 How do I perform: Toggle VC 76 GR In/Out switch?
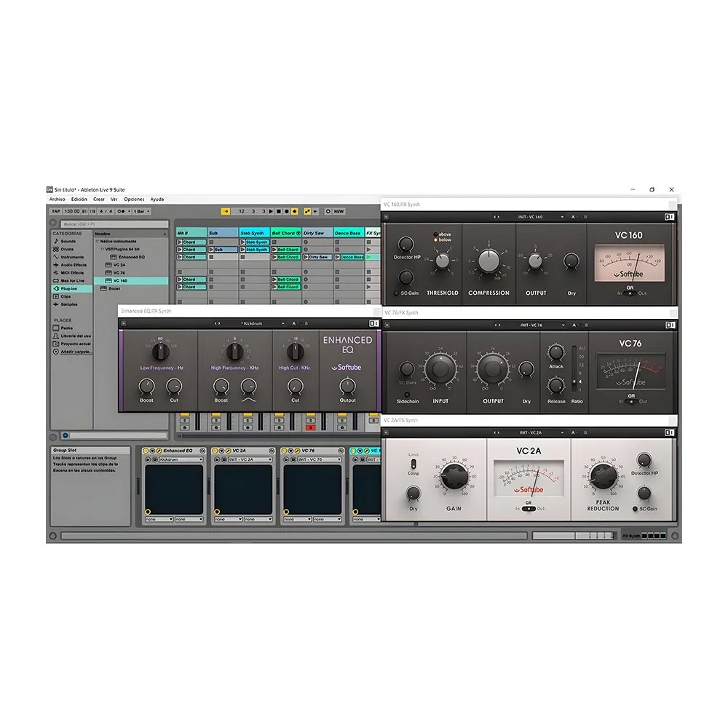pyautogui.click(x=631, y=402)
